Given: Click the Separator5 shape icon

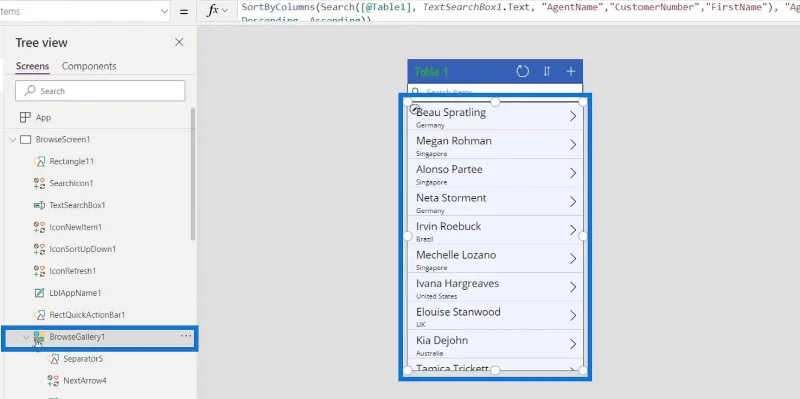Looking at the screenshot, I should pyautogui.click(x=53, y=359).
